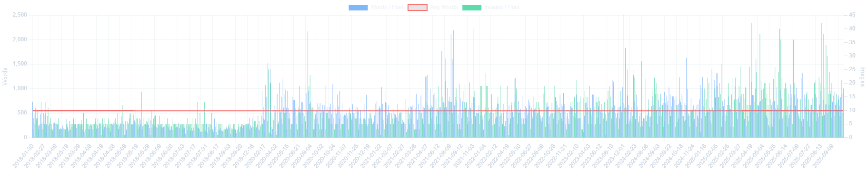Click the "1,500" left axis tick

(20, 64)
